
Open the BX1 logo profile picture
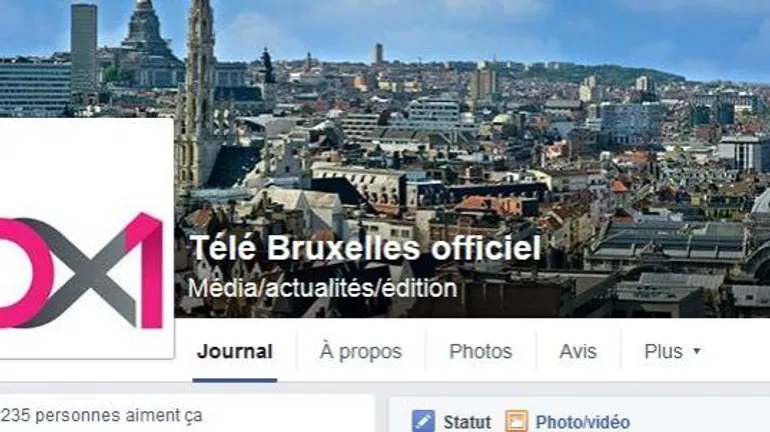86,238
